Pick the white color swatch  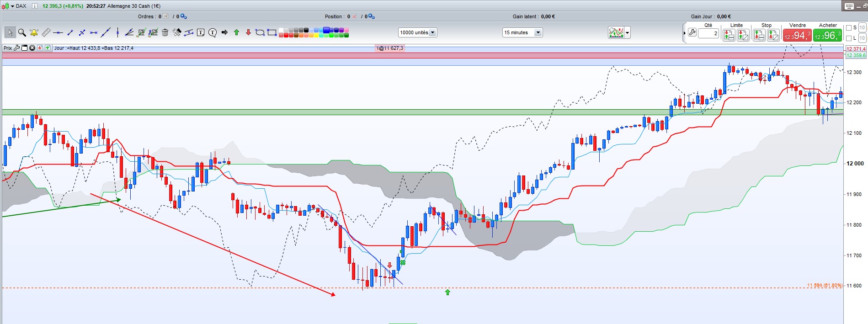tap(281, 30)
